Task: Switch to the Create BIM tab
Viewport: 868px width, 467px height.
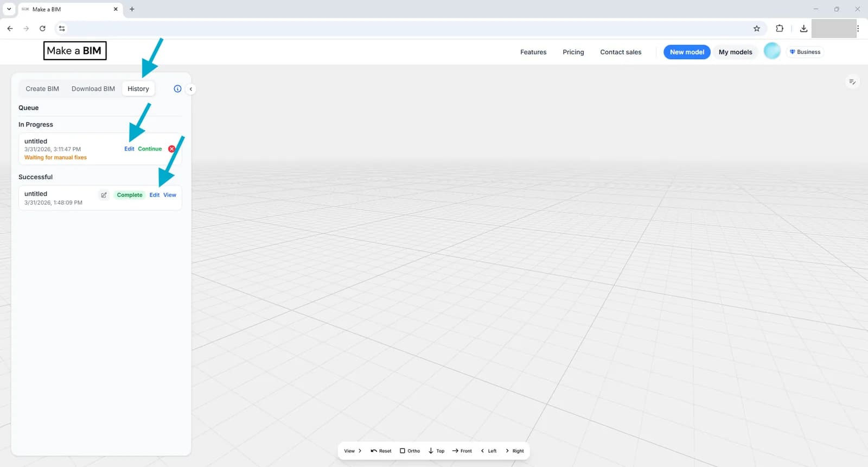Action: (x=42, y=89)
